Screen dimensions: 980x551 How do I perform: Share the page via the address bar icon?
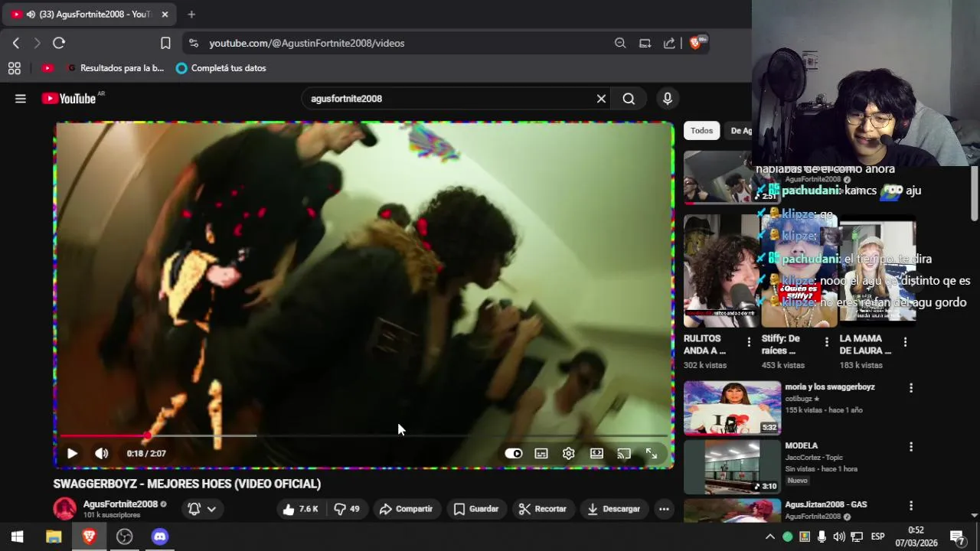coord(669,44)
